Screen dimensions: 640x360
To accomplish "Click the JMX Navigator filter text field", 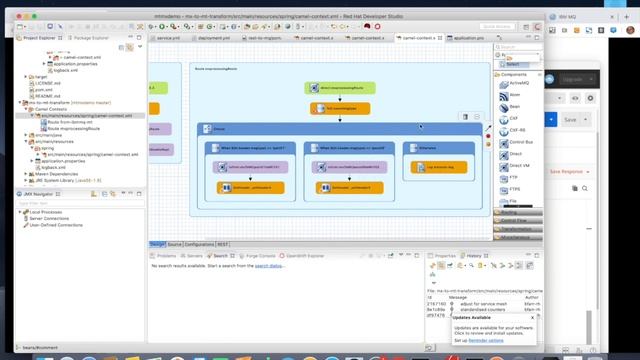I will coord(80,203).
